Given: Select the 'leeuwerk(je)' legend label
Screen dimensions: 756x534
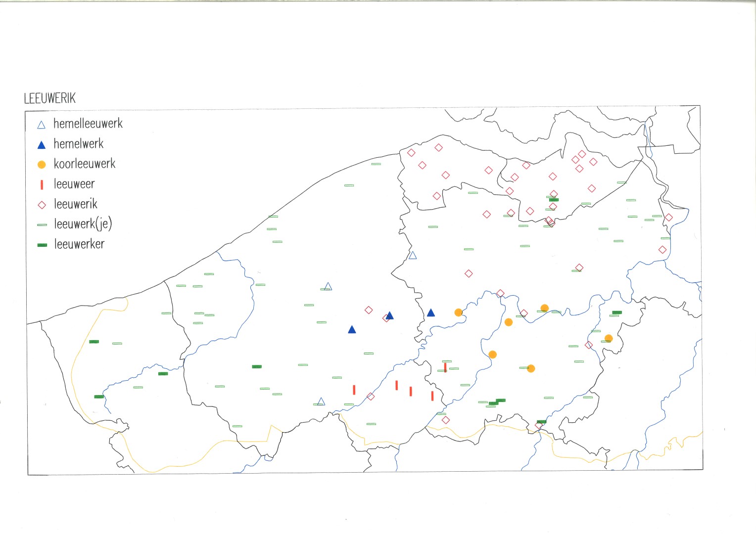Looking at the screenshot, I should [x=83, y=224].
